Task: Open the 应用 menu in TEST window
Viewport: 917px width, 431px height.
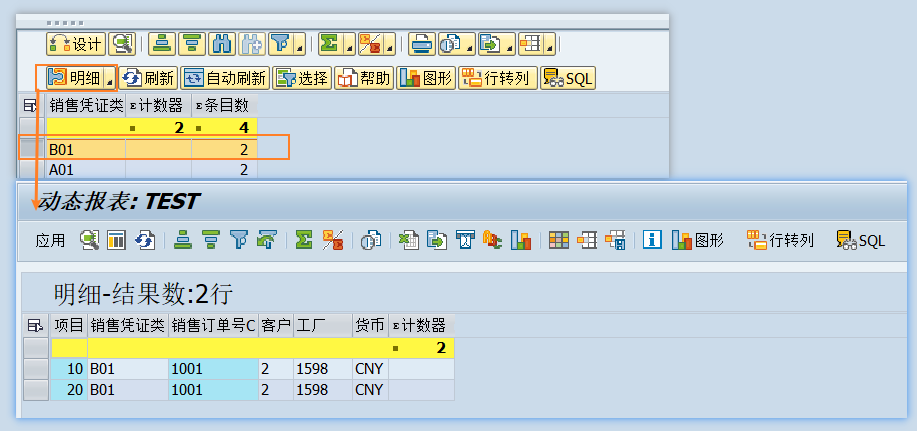Action: tap(50, 240)
